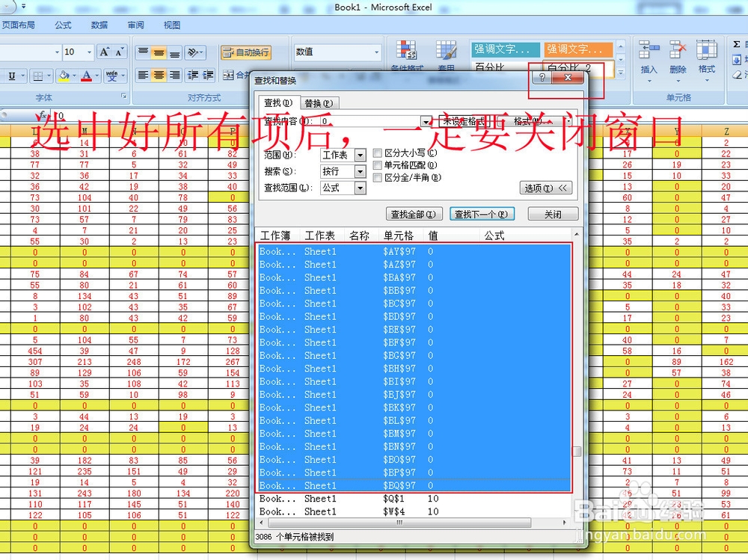Image resolution: width=748 pixels, height=560 pixels.
Task: Apply underline formatting
Action: click(12, 76)
